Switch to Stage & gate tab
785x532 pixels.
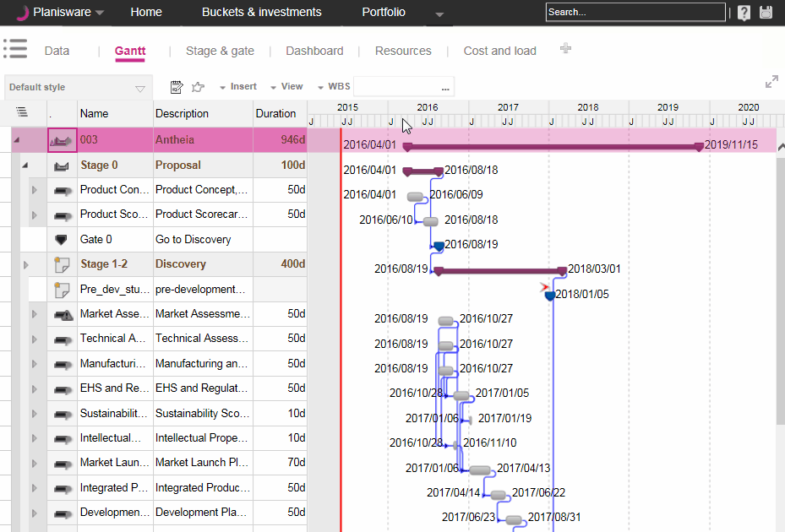tap(220, 51)
